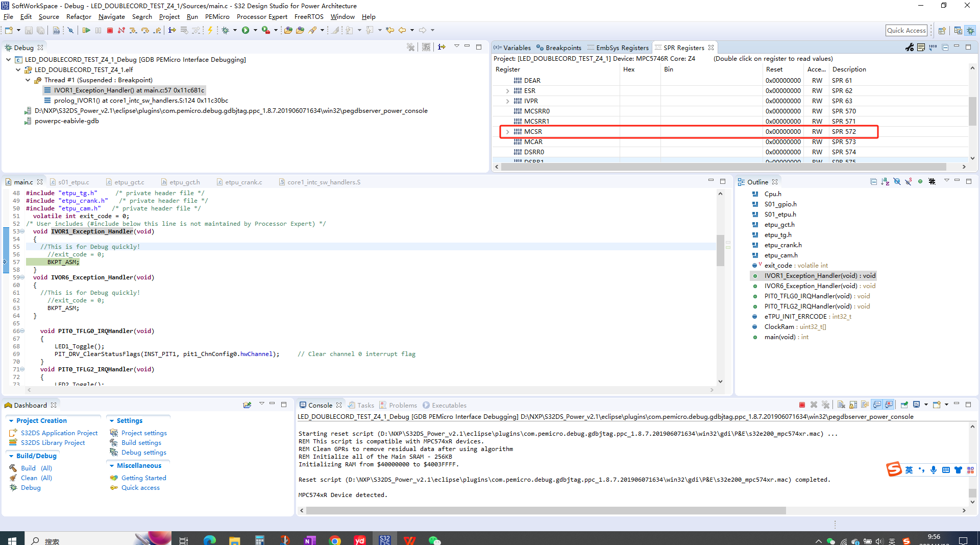Resume the suspended debug thread
Image resolution: width=980 pixels, height=545 pixels.
86,30
